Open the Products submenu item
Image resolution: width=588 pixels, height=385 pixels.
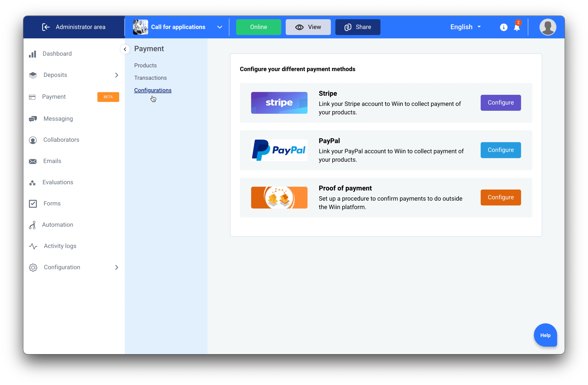coord(145,65)
